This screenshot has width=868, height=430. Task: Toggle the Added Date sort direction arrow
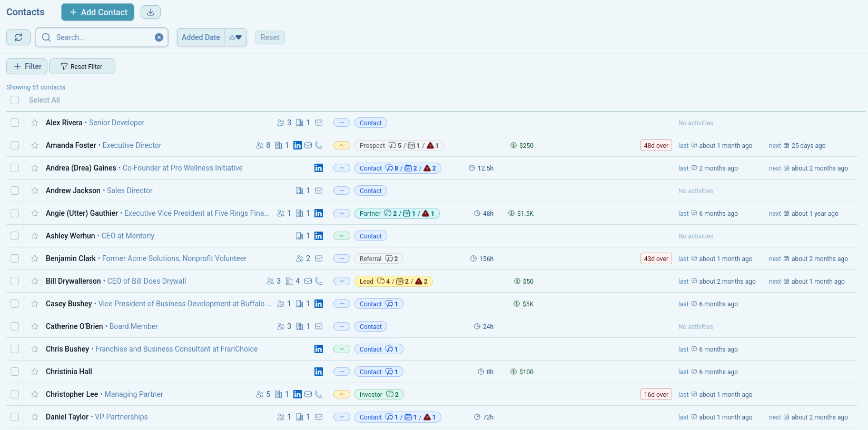pos(235,37)
